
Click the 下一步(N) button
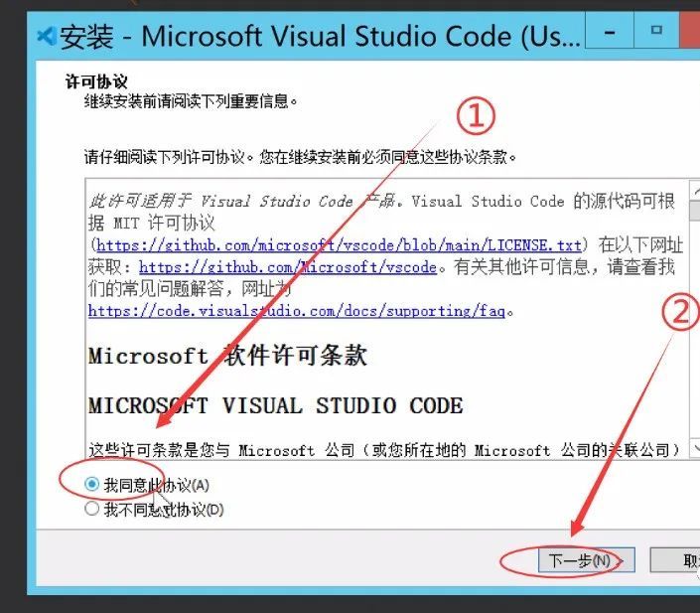point(586,559)
